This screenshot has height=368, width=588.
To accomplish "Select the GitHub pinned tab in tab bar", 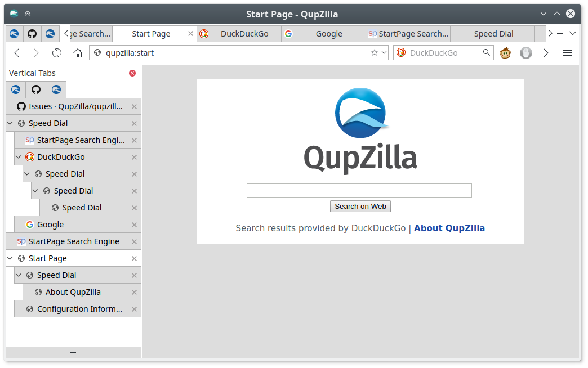I will tap(32, 34).
